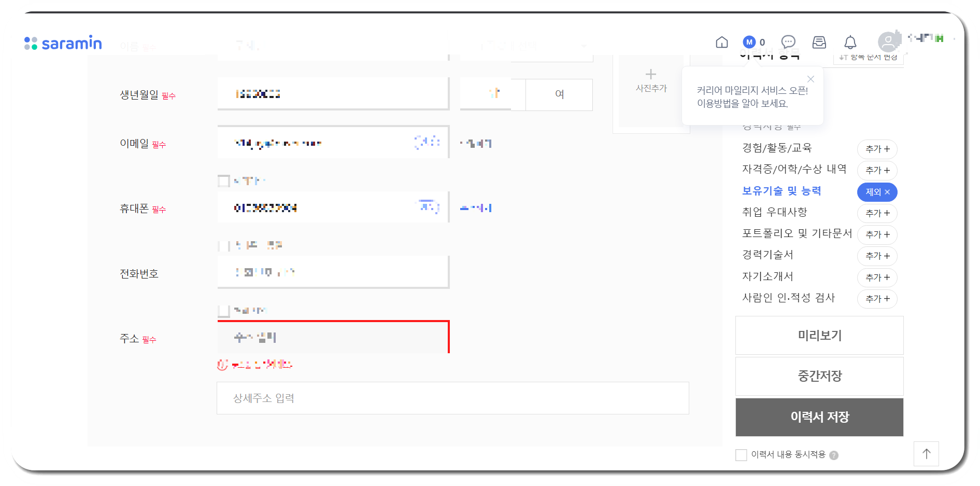Click the profile avatar in the top bar
980x486 pixels.
(887, 41)
